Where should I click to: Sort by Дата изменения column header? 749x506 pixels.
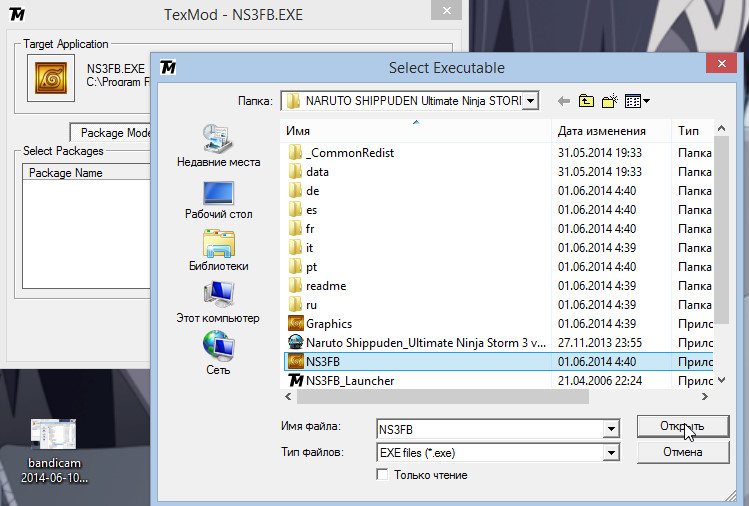(x=611, y=131)
